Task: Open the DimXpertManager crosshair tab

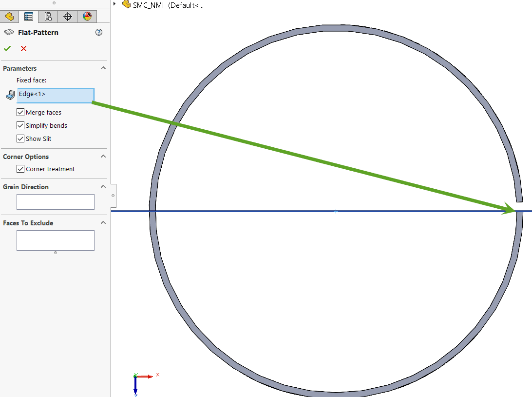Action: click(x=68, y=16)
